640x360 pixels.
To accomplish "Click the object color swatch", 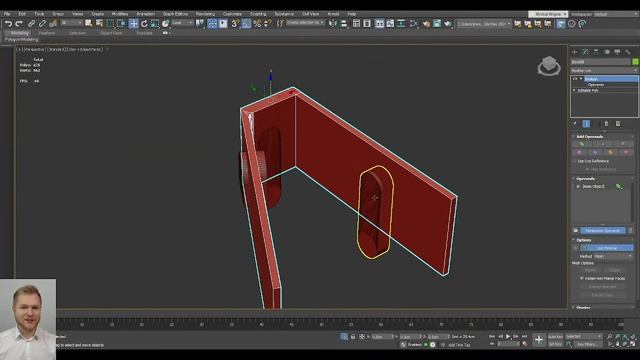I will point(635,62).
